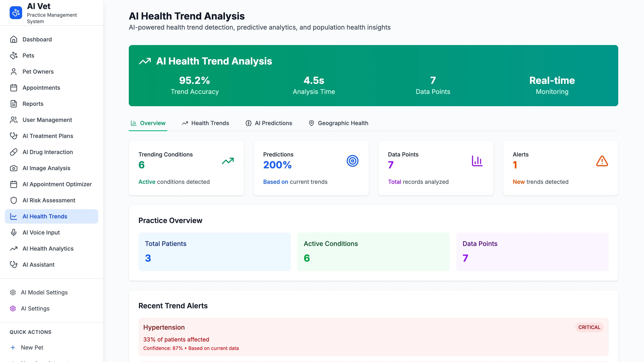
Task: Click the AI Voice Input microphone icon
Action: click(14, 232)
